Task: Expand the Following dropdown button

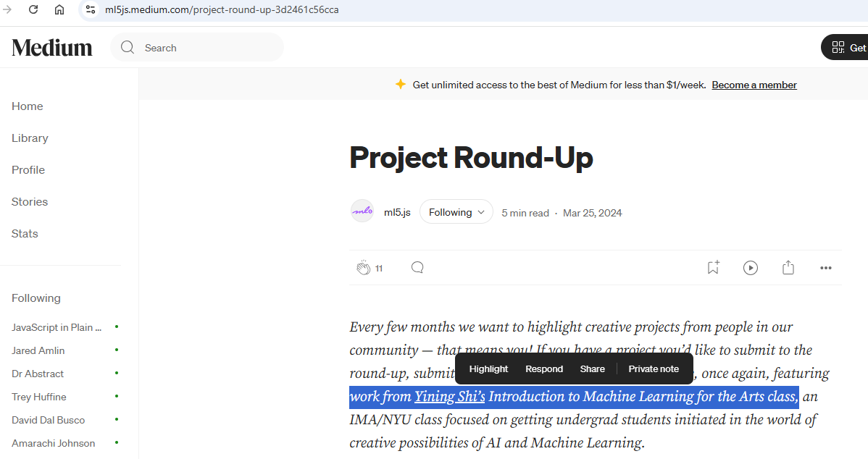Action: [456, 212]
